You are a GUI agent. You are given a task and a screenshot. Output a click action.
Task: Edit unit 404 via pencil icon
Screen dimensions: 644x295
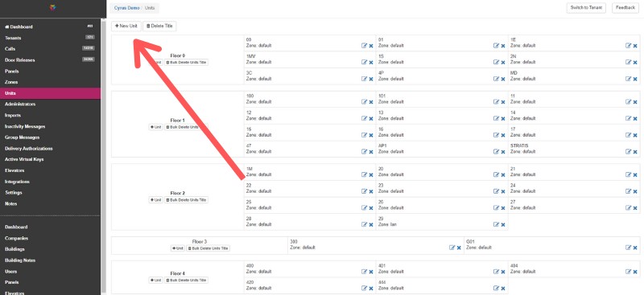tap(629, 271)
